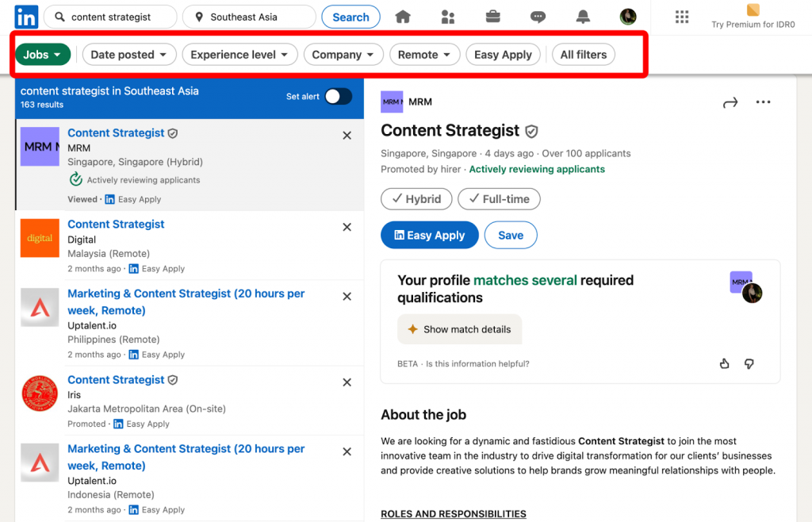Image resolution: width=812 pixels, height=522 pixels.
Task: Open the Jobs briefcase icon
Action: tap(492, 16)
